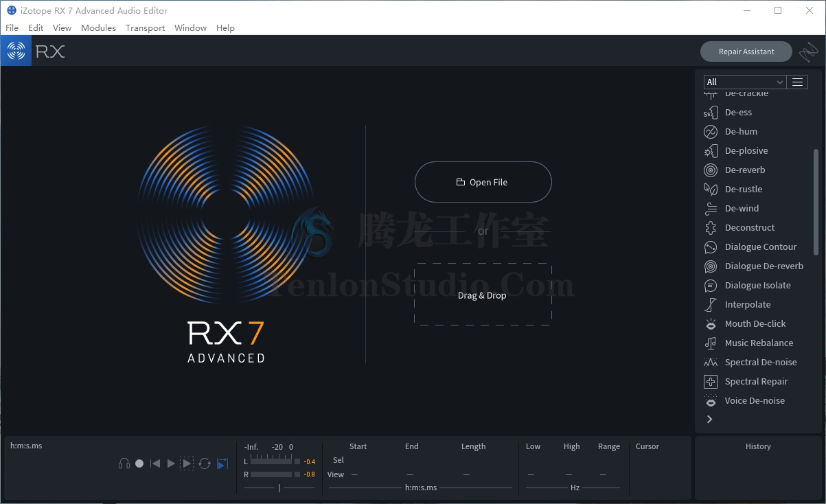Click the Open File button
Image resolution: width=826 pixels, height=504 pixels.
[x=483, y=182]
